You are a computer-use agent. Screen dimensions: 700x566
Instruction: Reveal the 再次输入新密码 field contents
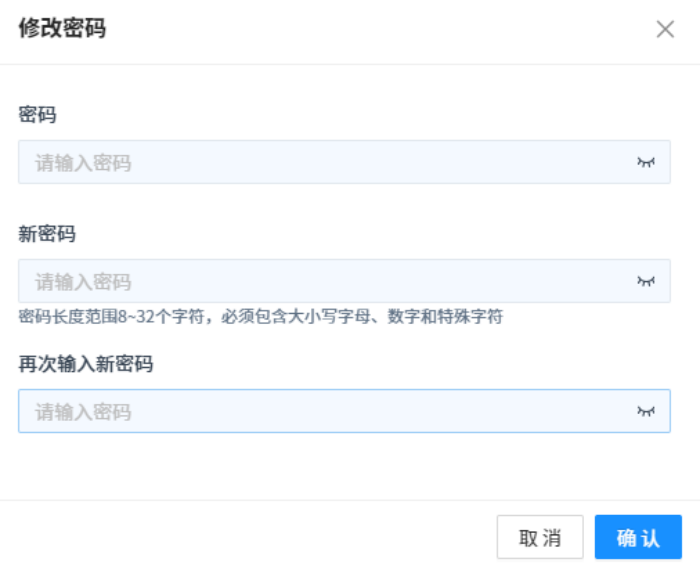click(x=646, y=411)
